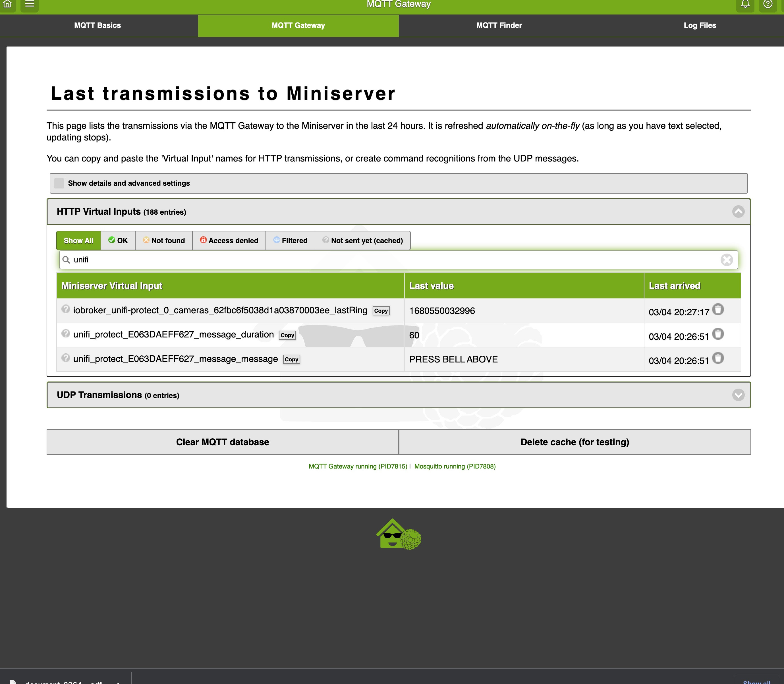Expand the UDP Transmissions section

(x=738, y=395)
